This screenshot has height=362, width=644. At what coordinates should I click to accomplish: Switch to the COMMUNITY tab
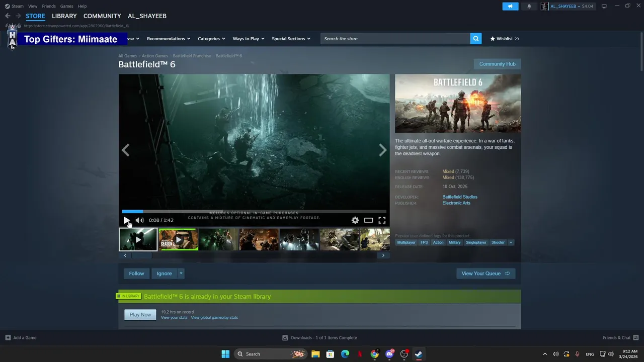click(x=102, y=16)
